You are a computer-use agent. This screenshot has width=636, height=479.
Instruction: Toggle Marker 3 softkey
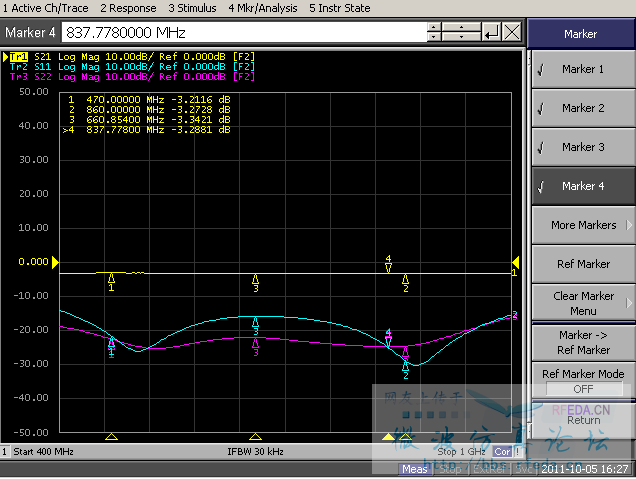click(x=583, y=147)
